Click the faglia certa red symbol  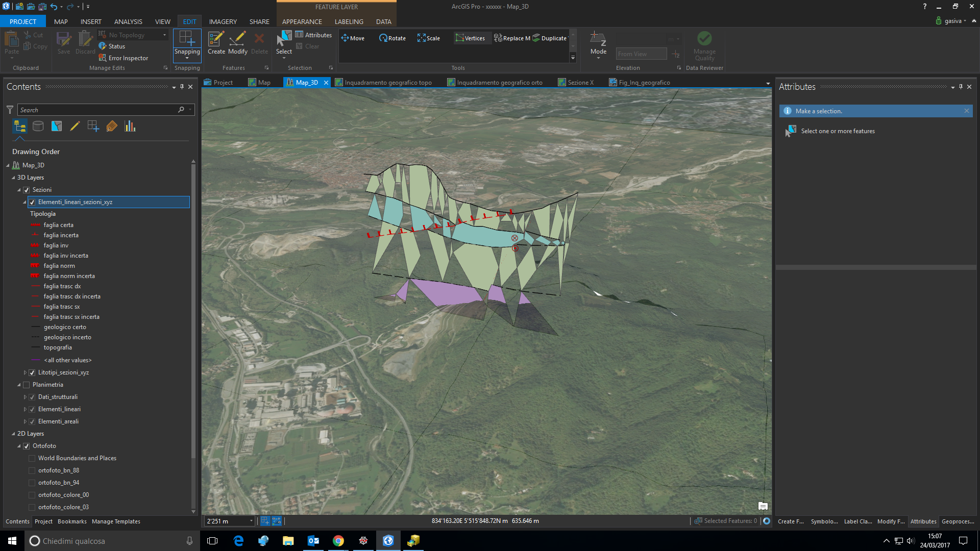click(35, 225)
